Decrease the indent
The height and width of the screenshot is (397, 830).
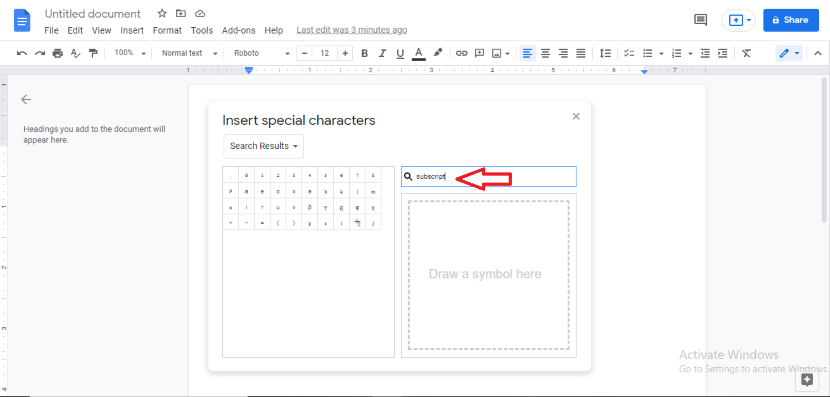(705, 53)
